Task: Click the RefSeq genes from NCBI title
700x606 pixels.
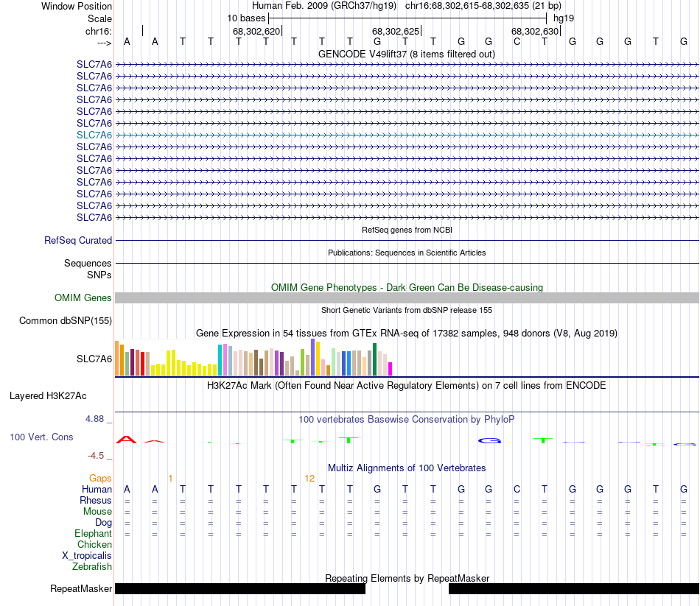Action: [x=407, y=230]
